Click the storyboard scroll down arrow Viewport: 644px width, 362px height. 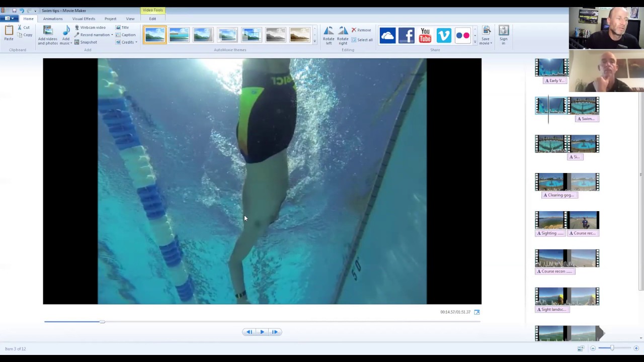pos(640,338)
